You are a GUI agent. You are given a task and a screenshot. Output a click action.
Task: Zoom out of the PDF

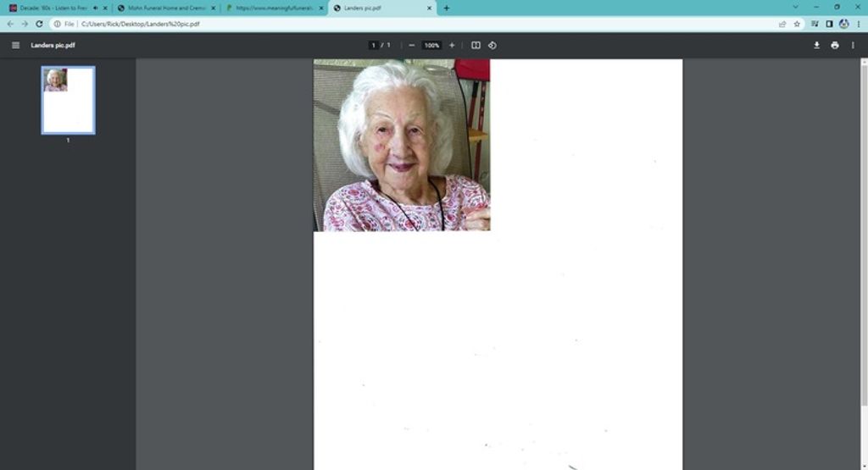tap(411, 46)
